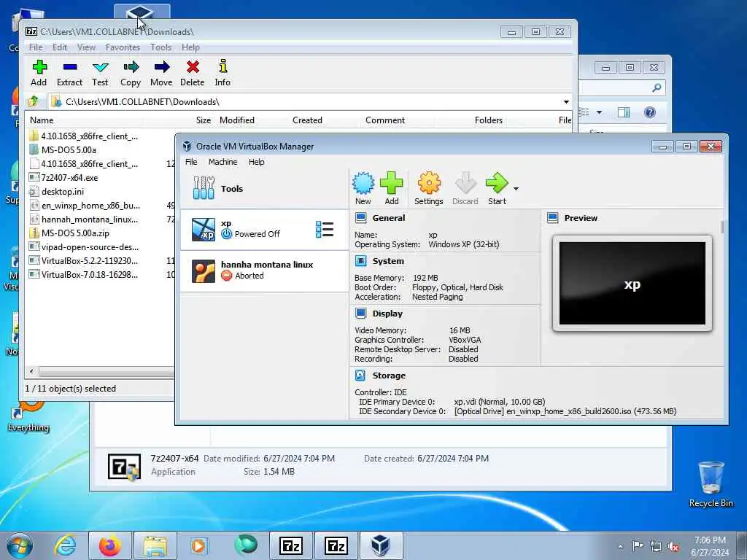The height and width of the screenshot is (560, 747).
Task: Open 7-Zip View menu
Action: (x=86, y=47)
